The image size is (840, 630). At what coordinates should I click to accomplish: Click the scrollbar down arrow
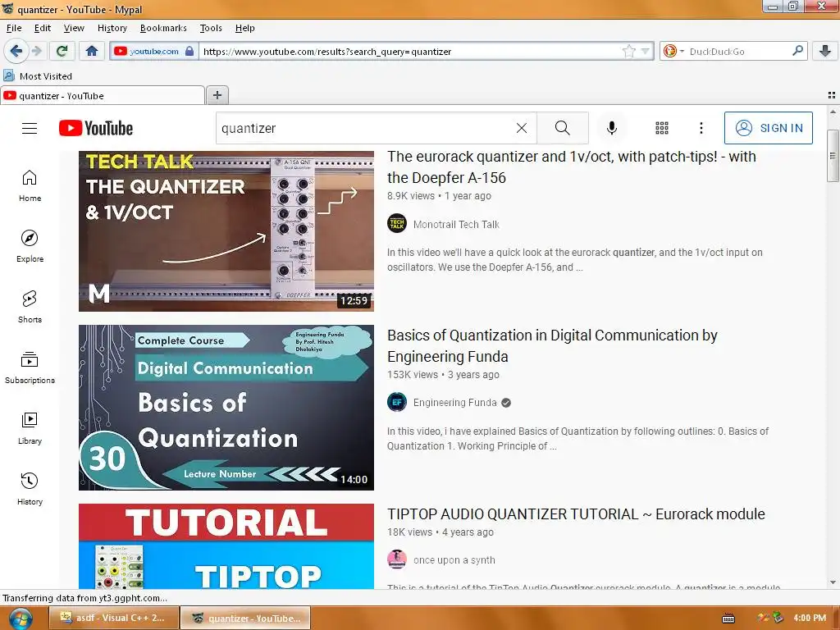click(833, 582)
